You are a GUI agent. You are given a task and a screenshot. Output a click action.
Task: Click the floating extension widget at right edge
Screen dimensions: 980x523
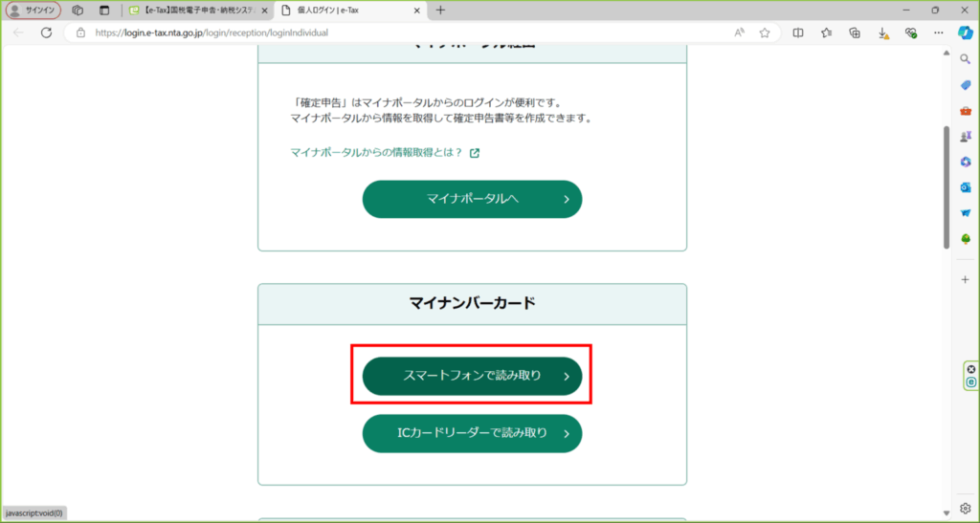(970, 376)
